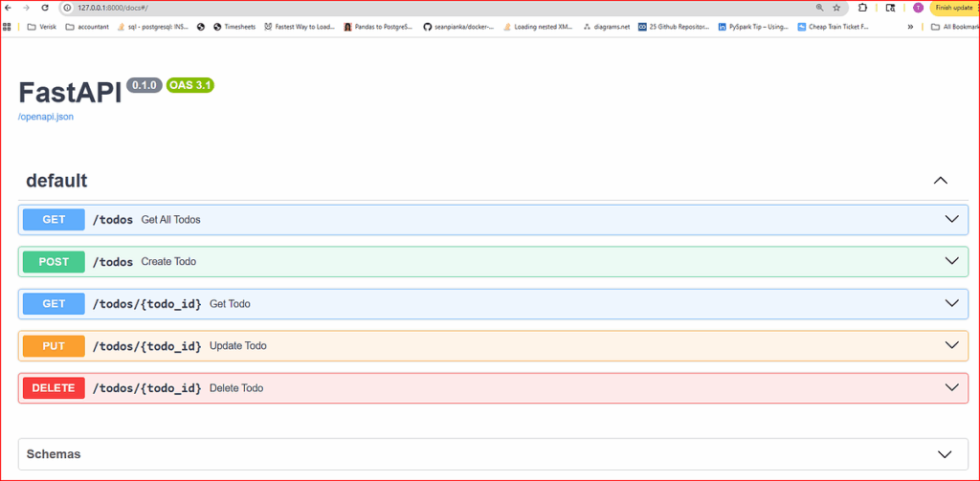Screen dimensions: 980x481
Task: Expand the GET /todos chevron
Action: (x=951, y=219)
